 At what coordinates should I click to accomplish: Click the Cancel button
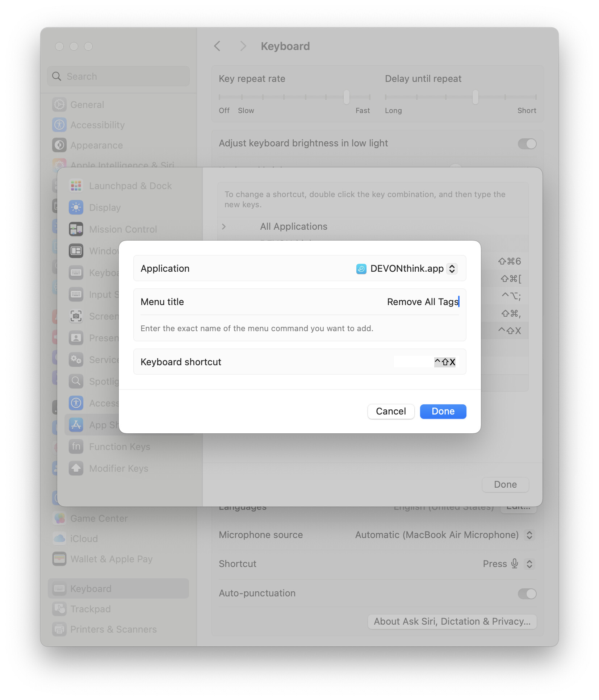(x=390, y=411)
